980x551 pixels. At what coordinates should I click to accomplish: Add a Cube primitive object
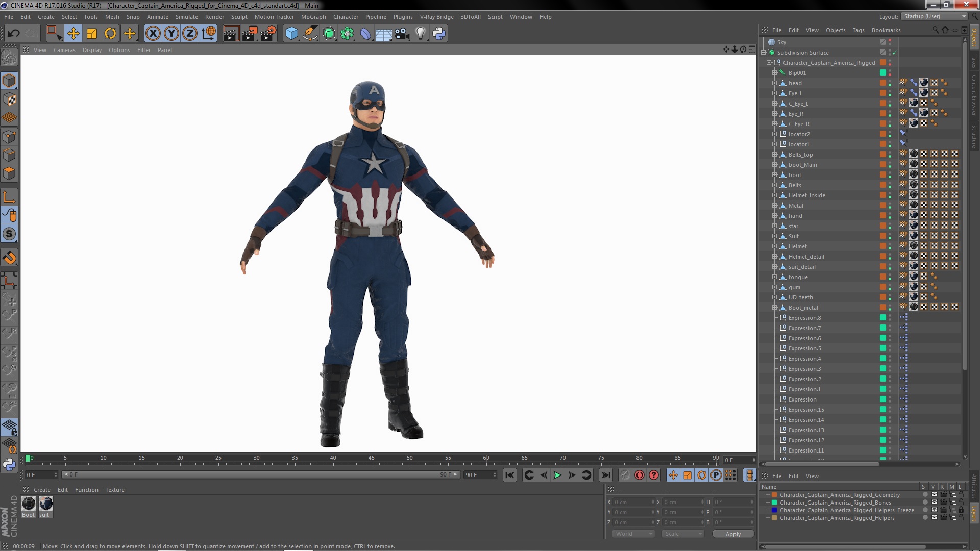291,34
